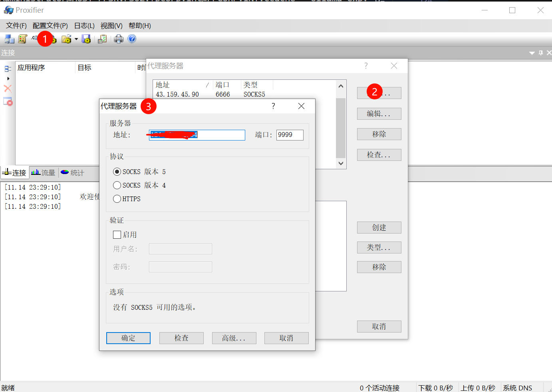Image resolution: width=552 pixels, height=392 pixels.
Task: Click the 端口 input field showing 9999
Action: pyautogui.click(x=290, y=135)
